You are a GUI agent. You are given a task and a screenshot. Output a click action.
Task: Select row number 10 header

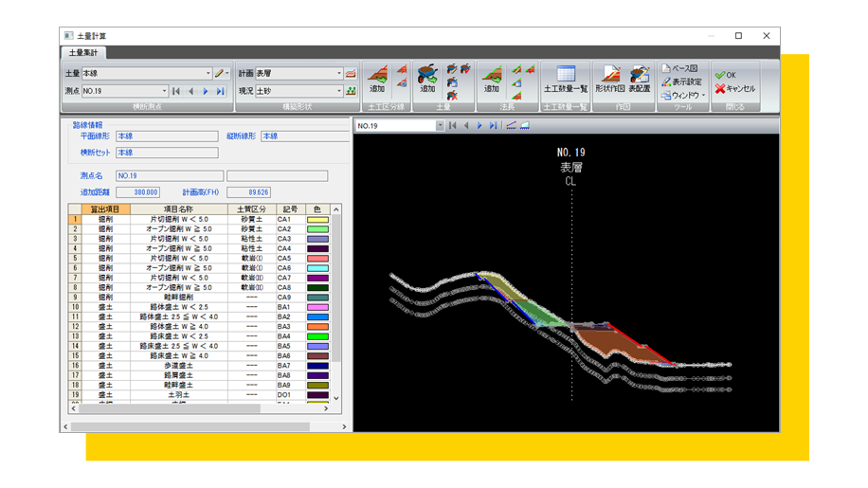pyautogui.click(x=75, y=307)
